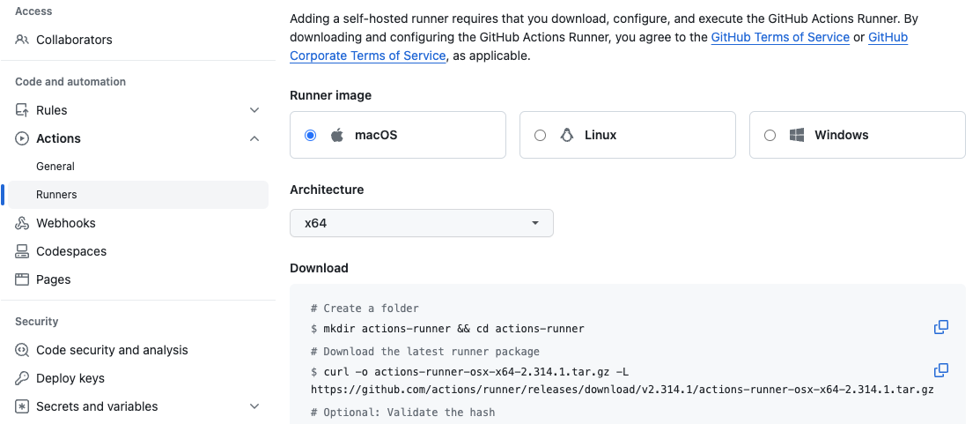This screenshot has width=980, height=424.
Task: Click the Codespaces icon
Action: (x=22, y=251)
